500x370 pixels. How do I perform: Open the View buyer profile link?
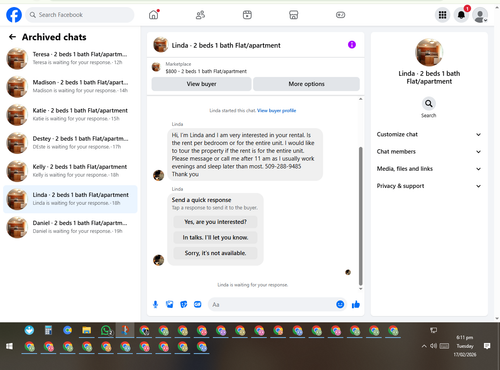click(x=276, y=111)
